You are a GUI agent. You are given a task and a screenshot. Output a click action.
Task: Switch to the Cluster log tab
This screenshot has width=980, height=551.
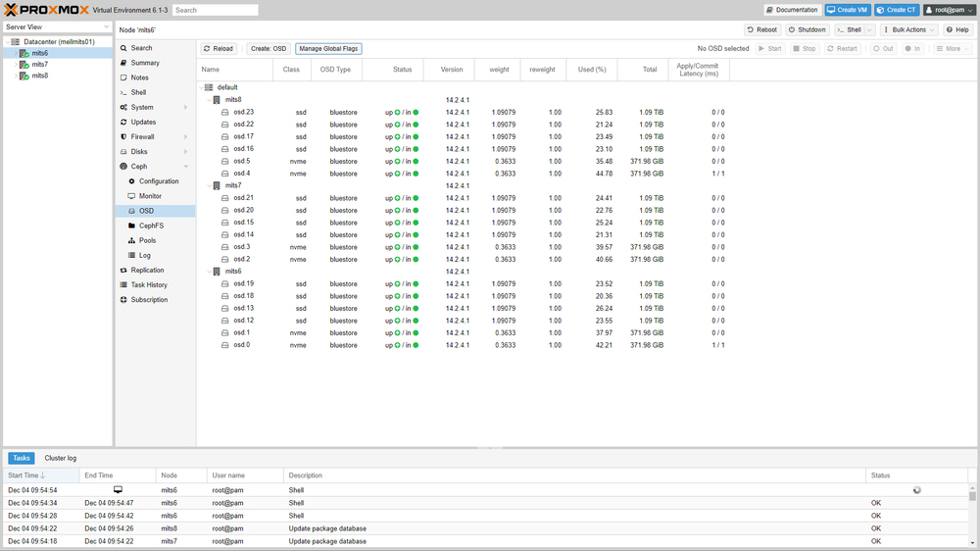[60, 458]
